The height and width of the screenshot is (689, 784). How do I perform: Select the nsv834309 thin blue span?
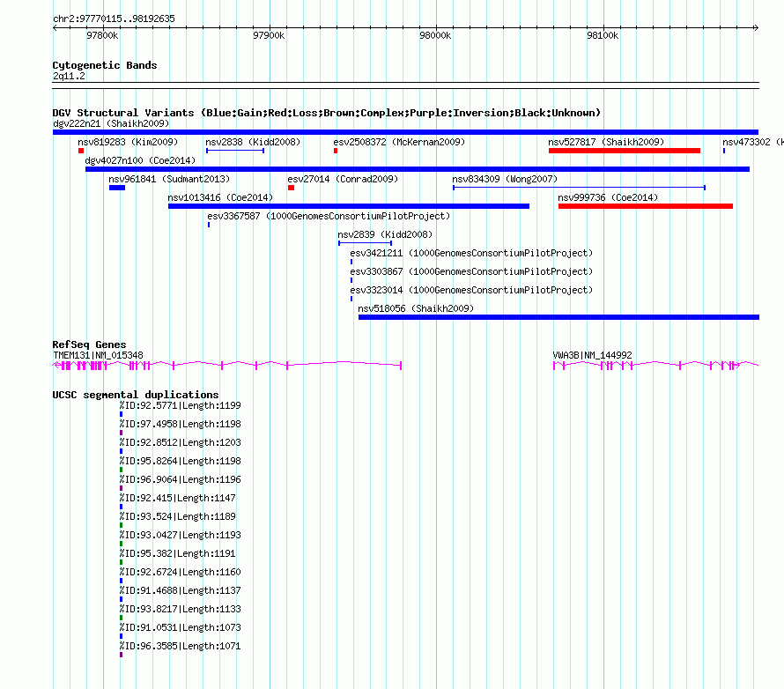coord(579,188)
